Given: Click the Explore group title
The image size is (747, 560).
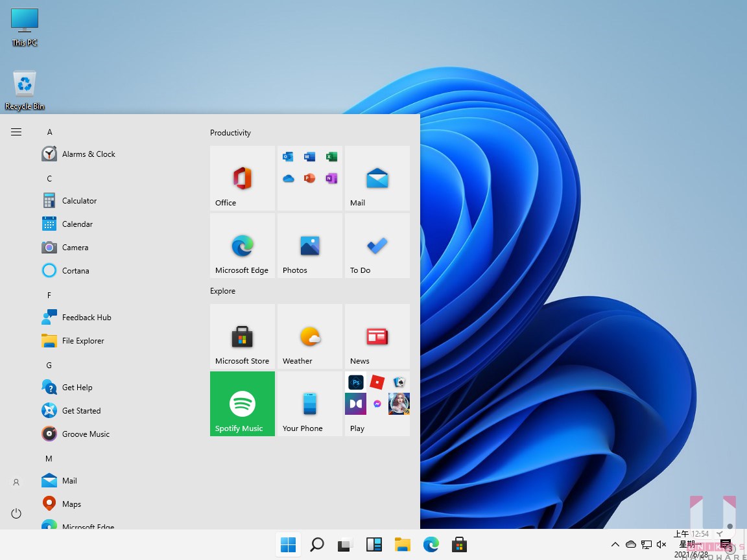Looking at the screenshot, I should [222, 291].
